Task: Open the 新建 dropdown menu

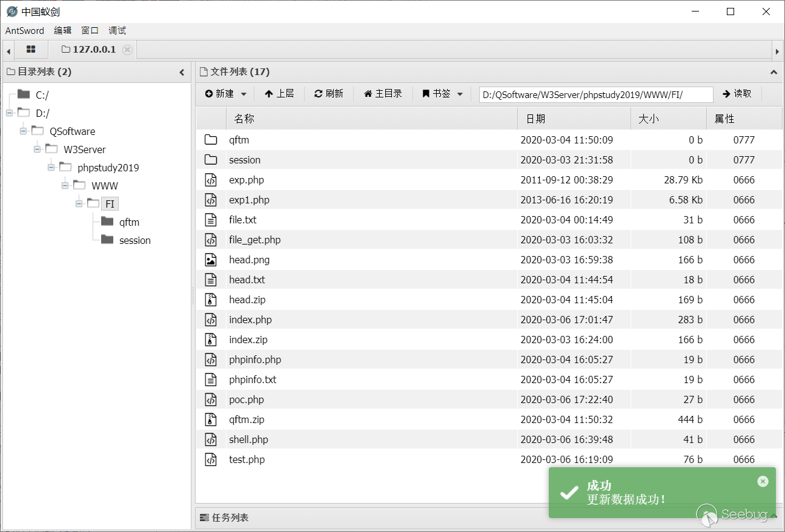Action: [x=226, y=94]
